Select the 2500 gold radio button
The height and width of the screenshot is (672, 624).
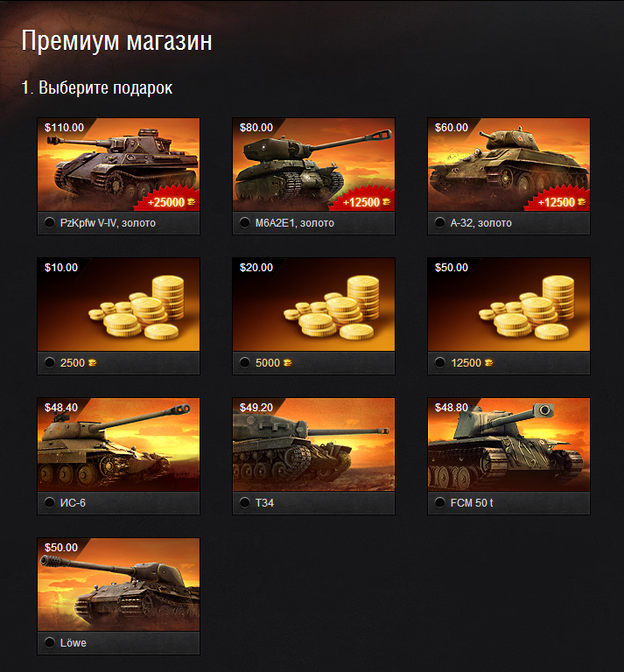tap(50, 362)
